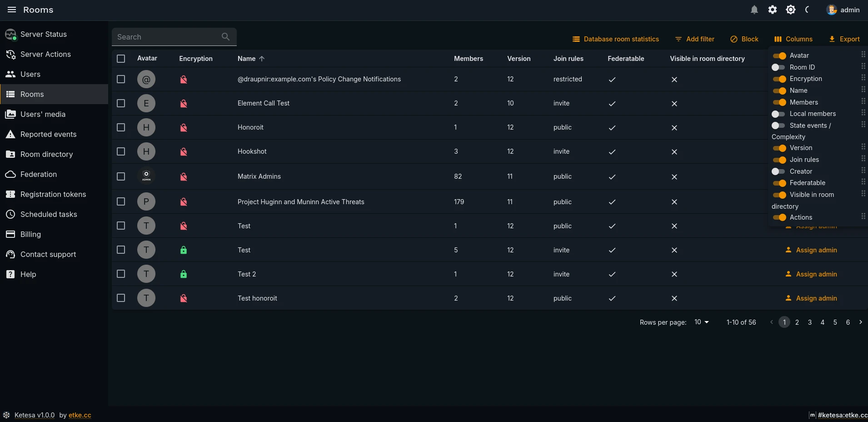Click federatable checkmark for Hookshot
Screen dimensions: 868x422
pyautogui.click(x=612, y=152)
